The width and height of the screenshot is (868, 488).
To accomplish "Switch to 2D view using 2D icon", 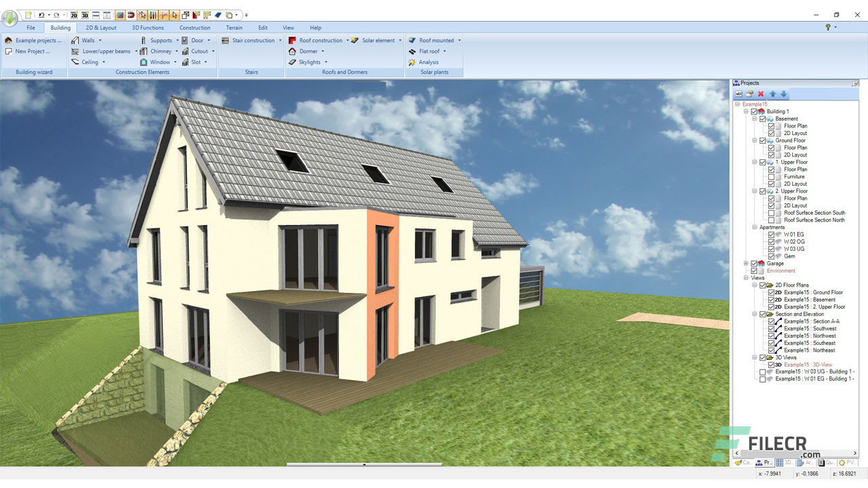I will tap(74, 14).
